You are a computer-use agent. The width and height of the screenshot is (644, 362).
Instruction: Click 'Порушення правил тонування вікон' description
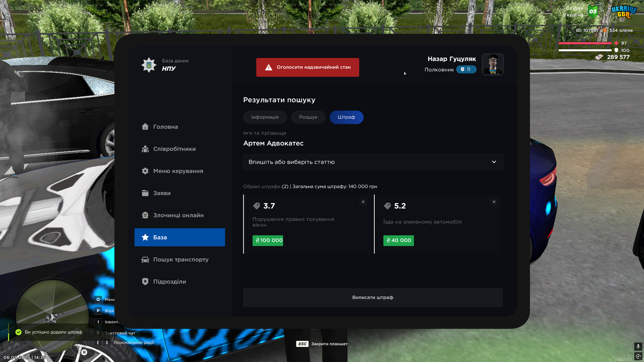click(x=293, y=222)
